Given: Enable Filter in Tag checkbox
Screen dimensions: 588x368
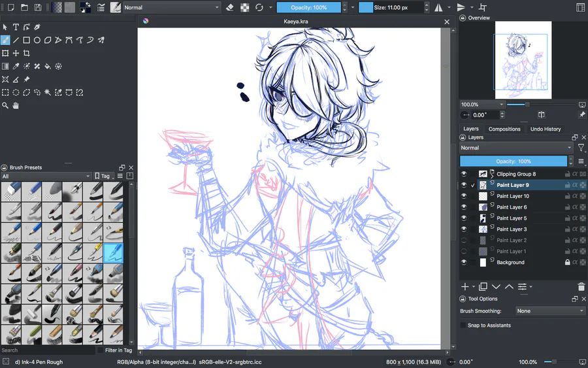Looking at the screenshot, I should [100, 350].
